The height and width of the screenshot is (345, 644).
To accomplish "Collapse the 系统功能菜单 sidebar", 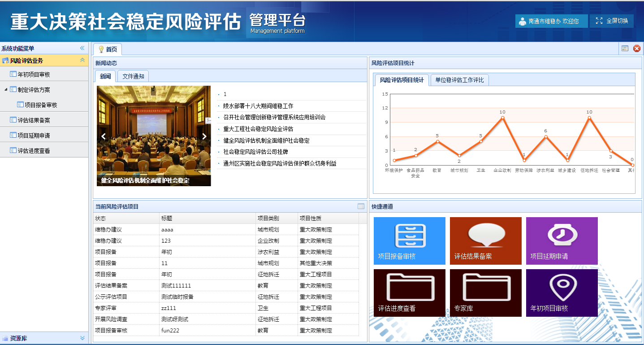I will click(x=82, y=47).
